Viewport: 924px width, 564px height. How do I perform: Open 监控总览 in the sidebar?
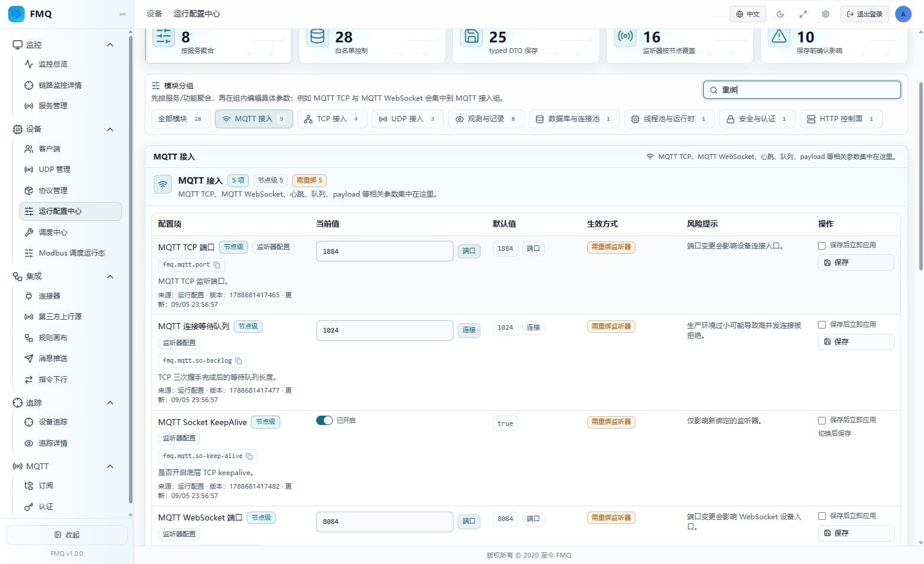(x=70, y=64)
